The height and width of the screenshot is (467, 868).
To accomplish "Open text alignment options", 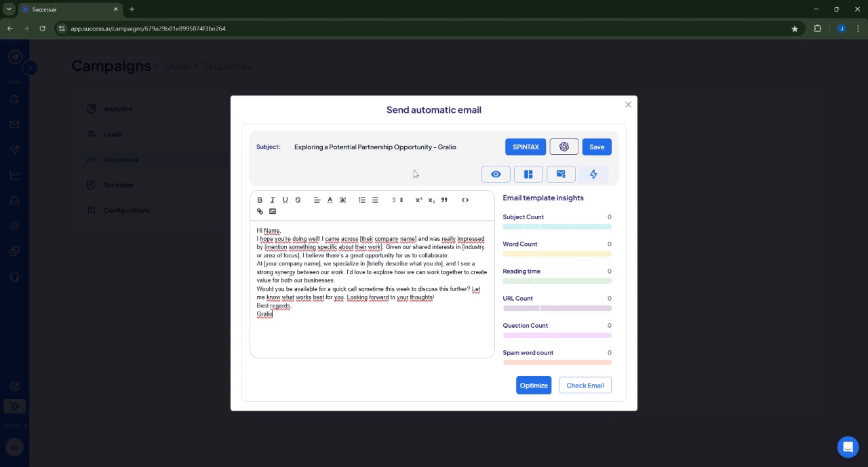I will coord(317,200).
